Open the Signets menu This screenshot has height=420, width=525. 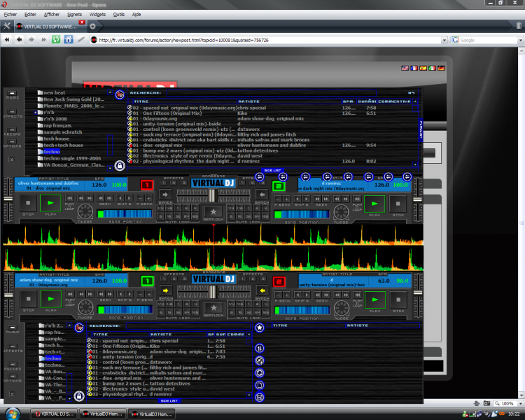click(74, 14)
